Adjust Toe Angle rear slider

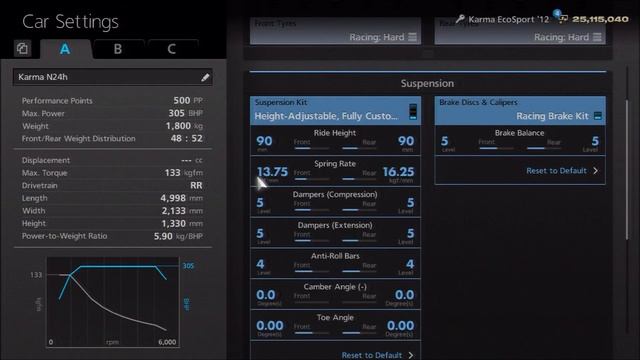click(x=359, y=333)
